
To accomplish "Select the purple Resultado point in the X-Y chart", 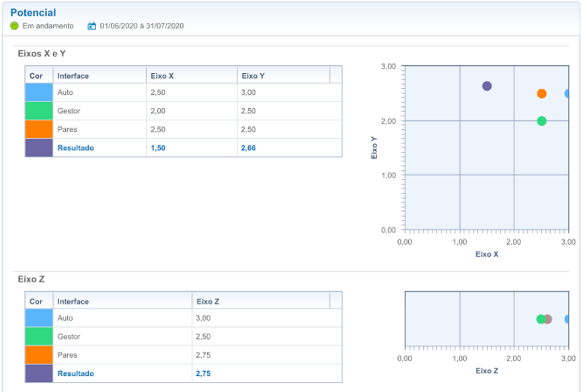I will pos(487,86).
